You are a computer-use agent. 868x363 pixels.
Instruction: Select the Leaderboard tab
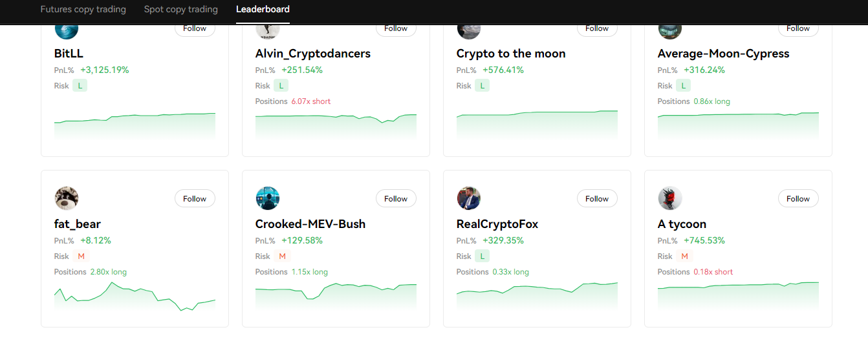coord(263,10)
